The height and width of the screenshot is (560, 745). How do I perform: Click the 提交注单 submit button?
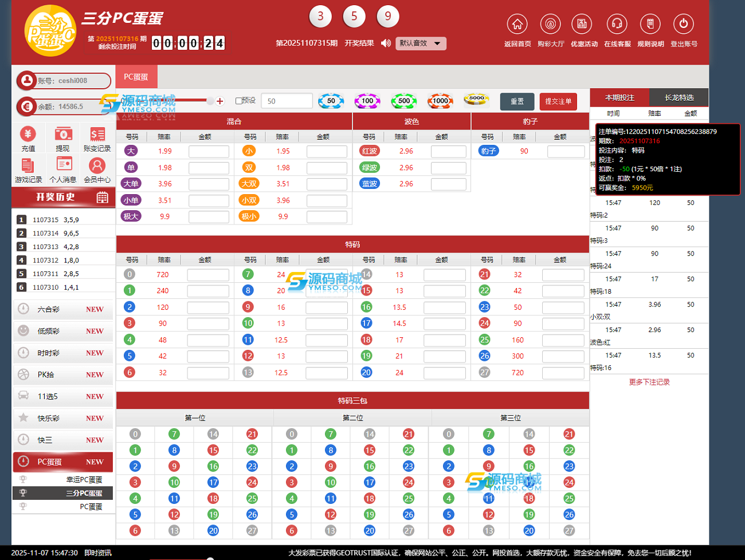[x=558, y=101]
